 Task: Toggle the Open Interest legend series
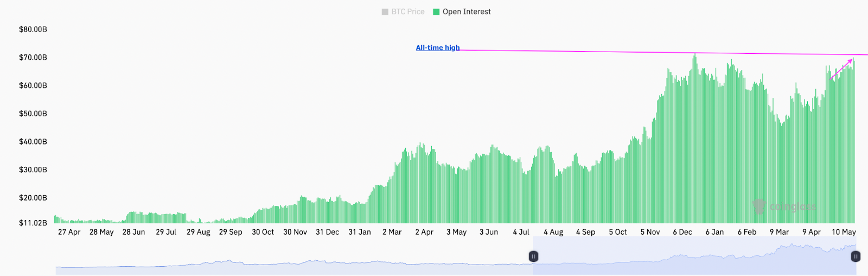coord(462,11)
